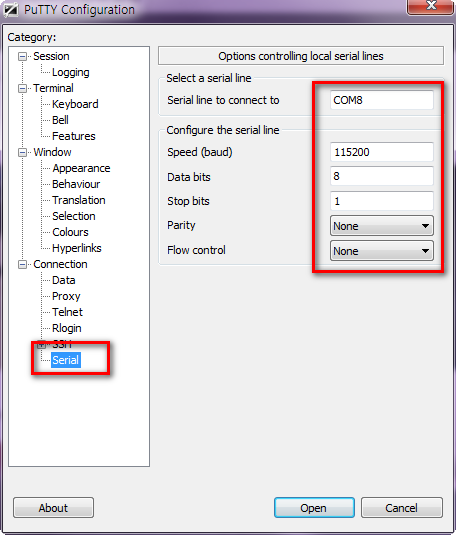Click the Speed (baud) field showing 115200
Image resolution: width=456 pixels, height=535 pixels.
click(x=382, y=152)
